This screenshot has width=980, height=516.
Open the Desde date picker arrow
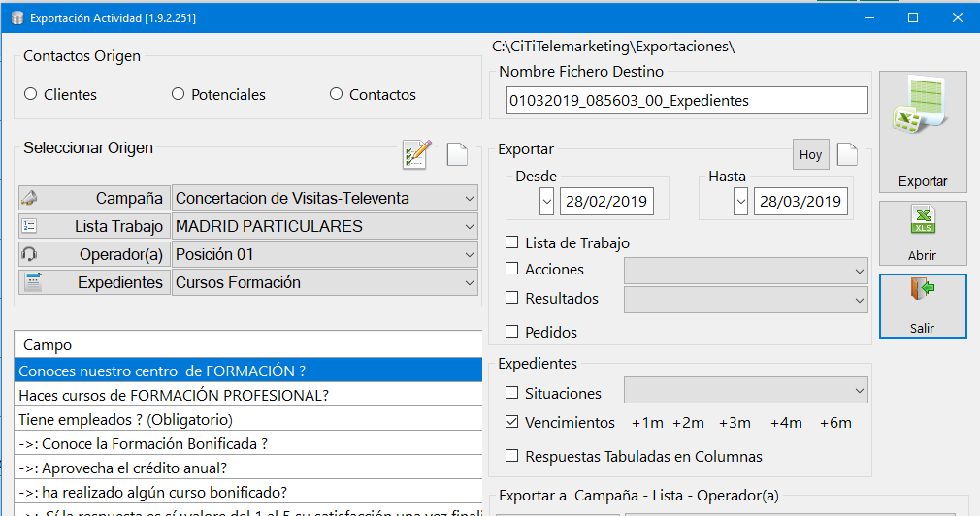coord(547,201)
